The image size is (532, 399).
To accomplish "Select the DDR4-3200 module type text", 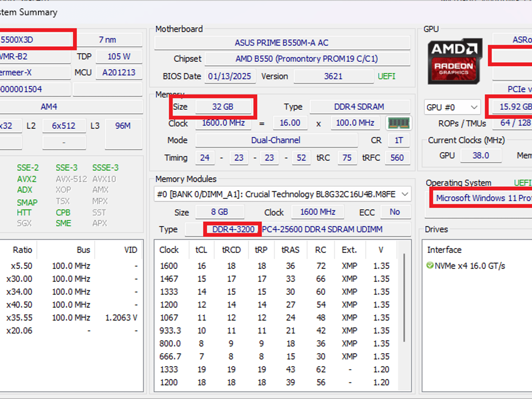I will (233, 229).
